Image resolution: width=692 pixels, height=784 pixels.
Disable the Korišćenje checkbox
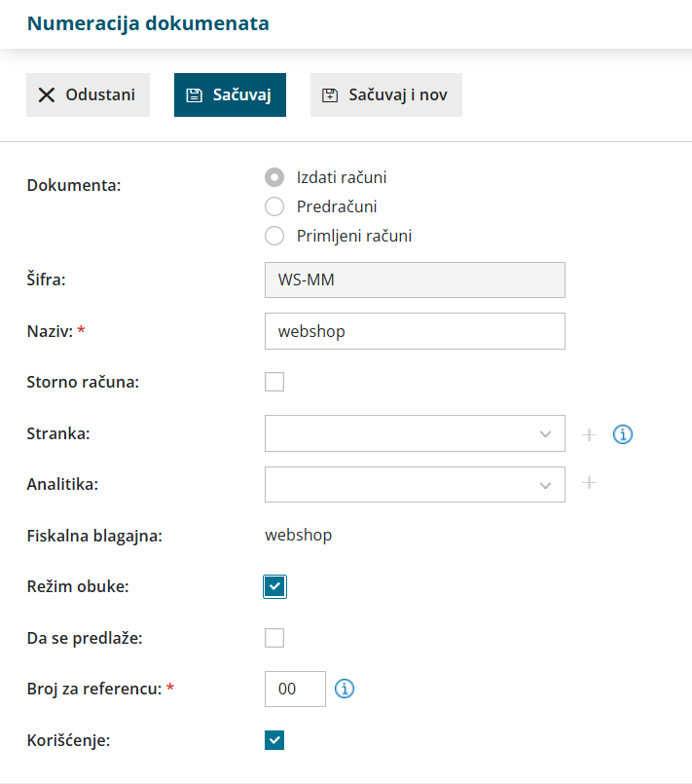point(274,740)
